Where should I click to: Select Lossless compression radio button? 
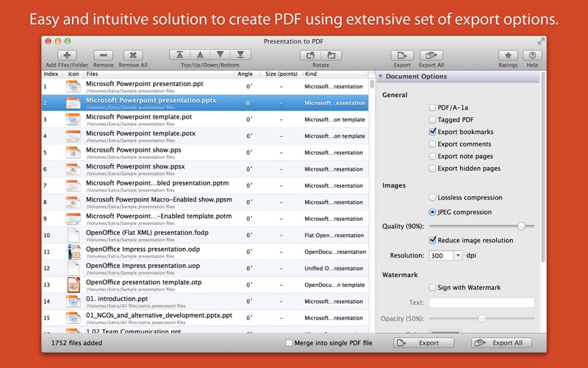tap(432, 197)
